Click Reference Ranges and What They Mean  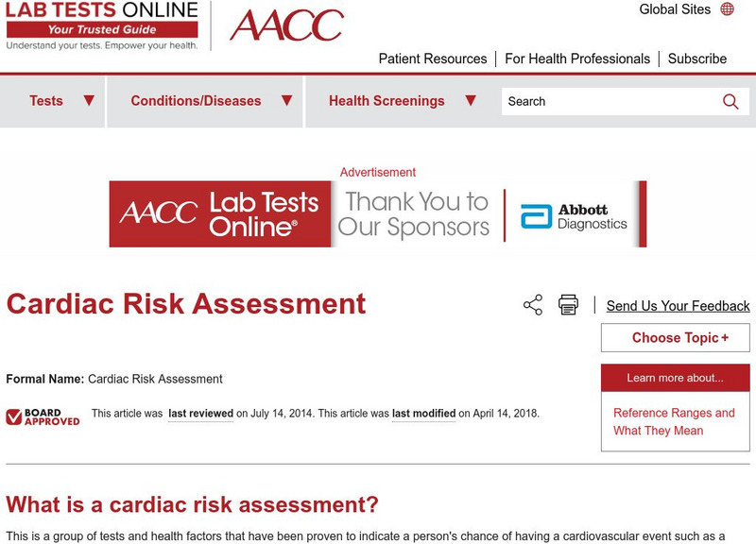[x=672, y=422]
